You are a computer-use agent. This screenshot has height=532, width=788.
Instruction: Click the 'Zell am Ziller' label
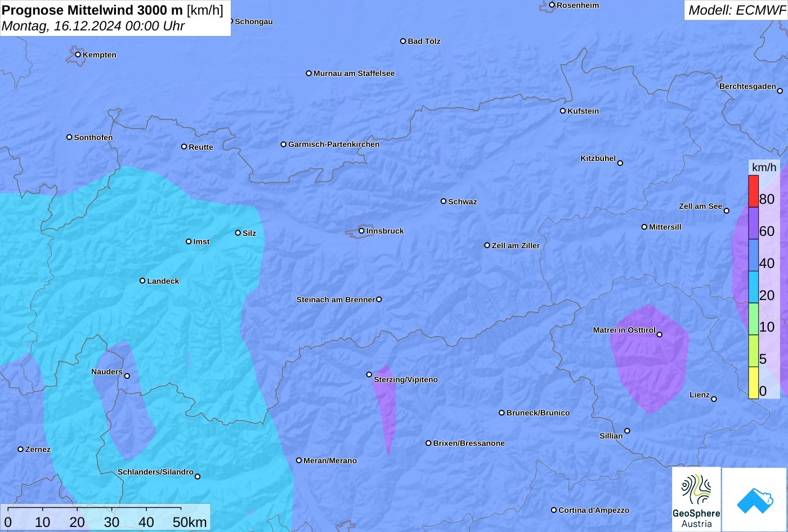[516, 245]
